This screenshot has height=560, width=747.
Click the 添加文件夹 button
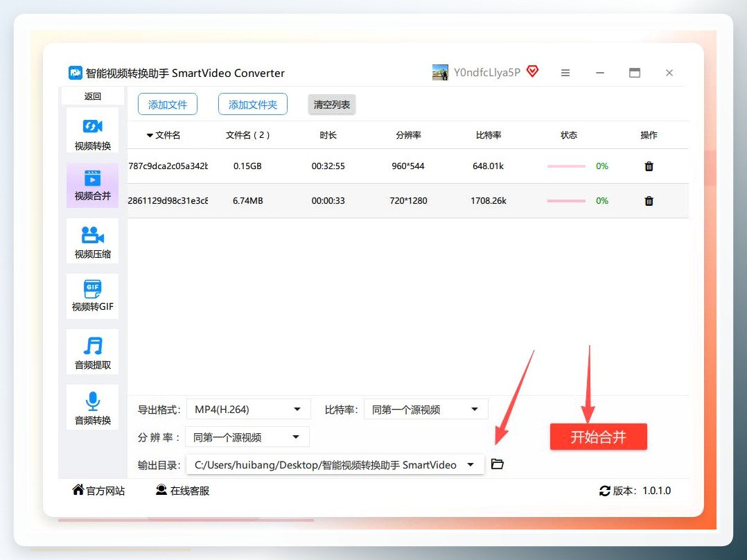(x=252, y=105)
